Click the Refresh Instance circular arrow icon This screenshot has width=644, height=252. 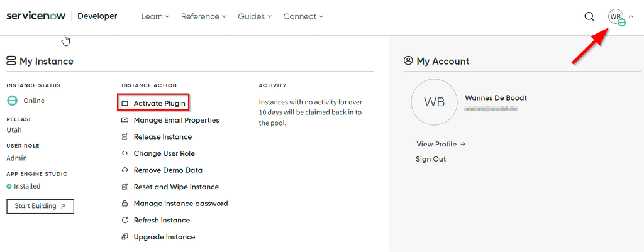[x=125, y=221]
